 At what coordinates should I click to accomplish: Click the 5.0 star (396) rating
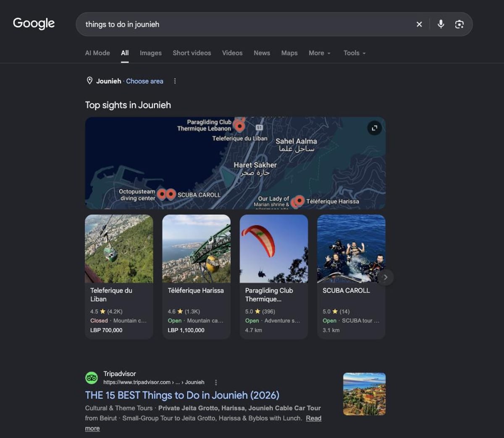(260, 311)
